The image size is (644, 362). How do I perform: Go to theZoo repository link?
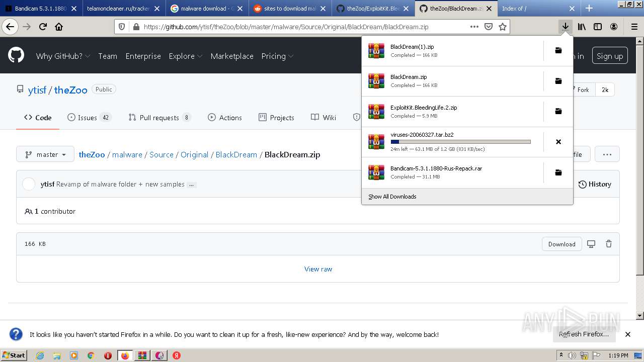(70, 90)
